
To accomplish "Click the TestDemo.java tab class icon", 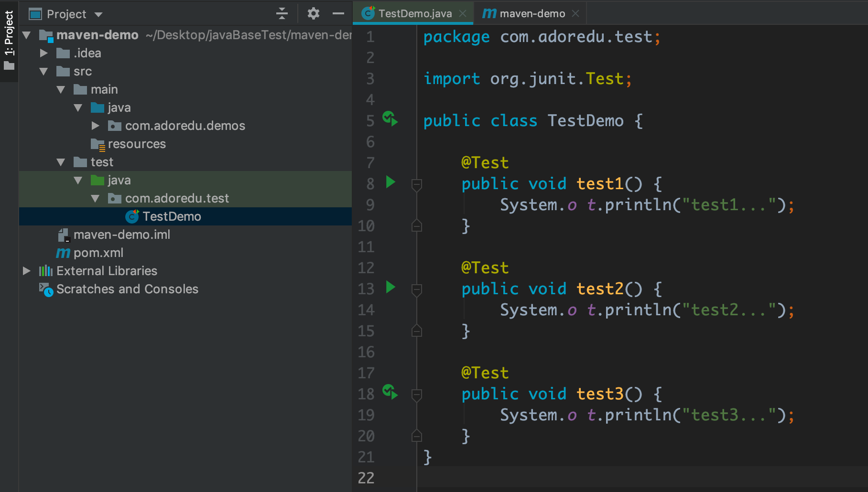I will click(369, 13).
